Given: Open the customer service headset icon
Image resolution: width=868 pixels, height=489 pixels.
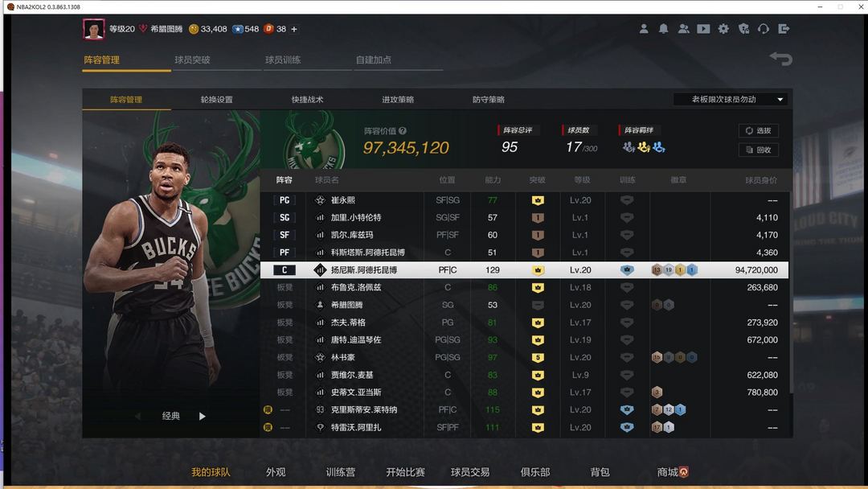Looking at the screenshot, I should pos(764,29).
